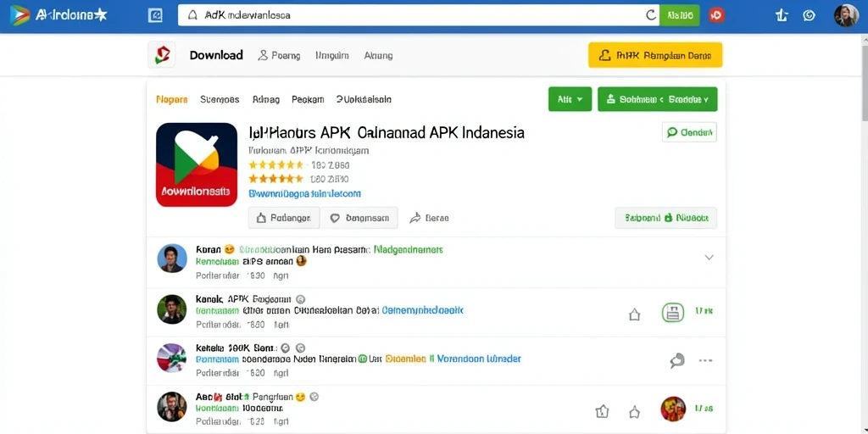The image size is (868, 434).
Task: Open the green Nladgendnamers link in first comment
Action: pyautogui.click(x=409, y=250)
